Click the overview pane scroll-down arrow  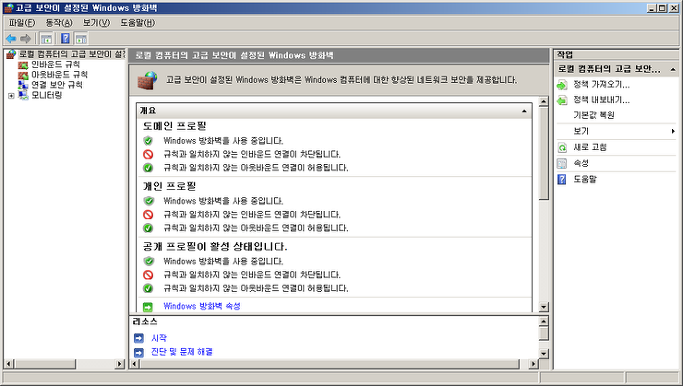tap(543, 307)
